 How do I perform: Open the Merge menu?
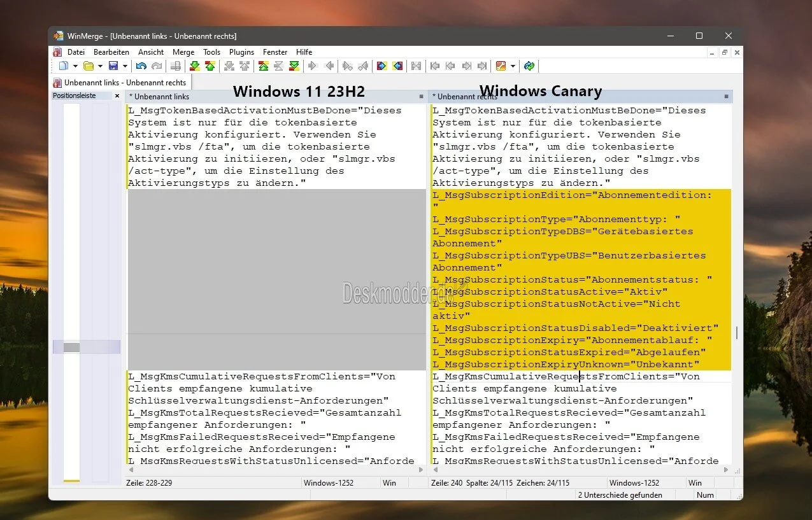(183, 52)
